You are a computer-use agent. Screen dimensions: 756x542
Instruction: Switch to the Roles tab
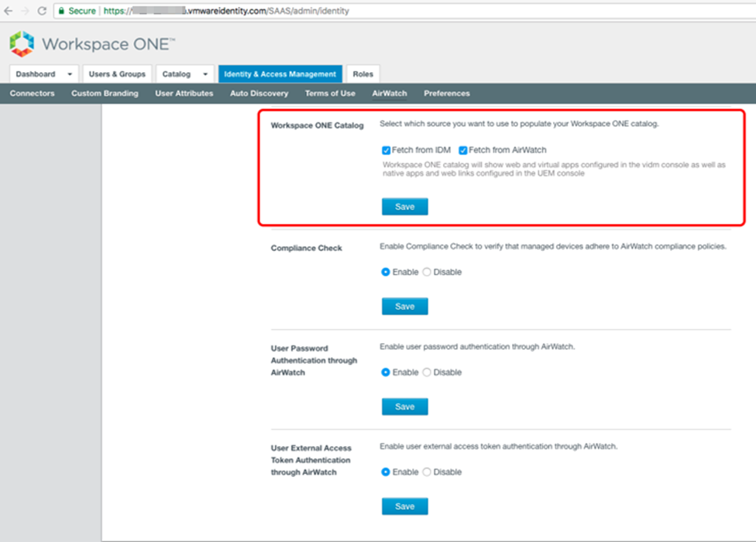(x=363, y=74)
